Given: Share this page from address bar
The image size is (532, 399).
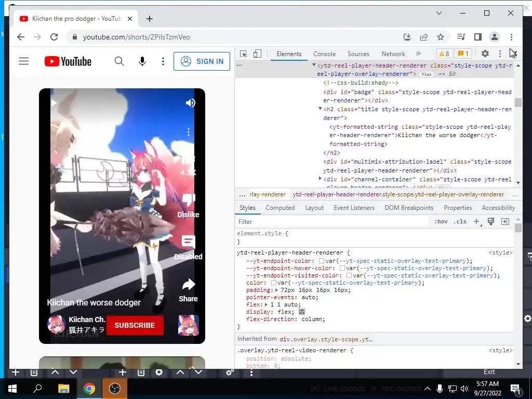Looking at the screenshot, I should point(424,37).
